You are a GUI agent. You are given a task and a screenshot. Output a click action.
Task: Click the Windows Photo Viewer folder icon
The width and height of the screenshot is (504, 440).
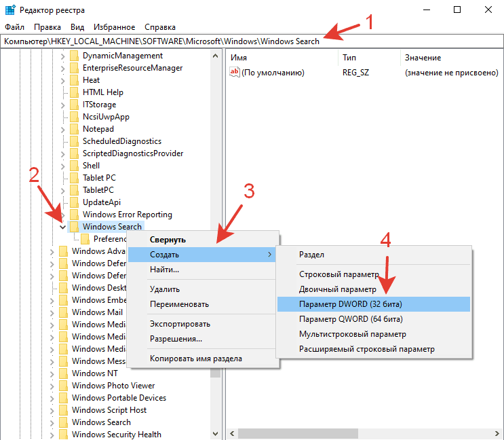tap(63, 386)
